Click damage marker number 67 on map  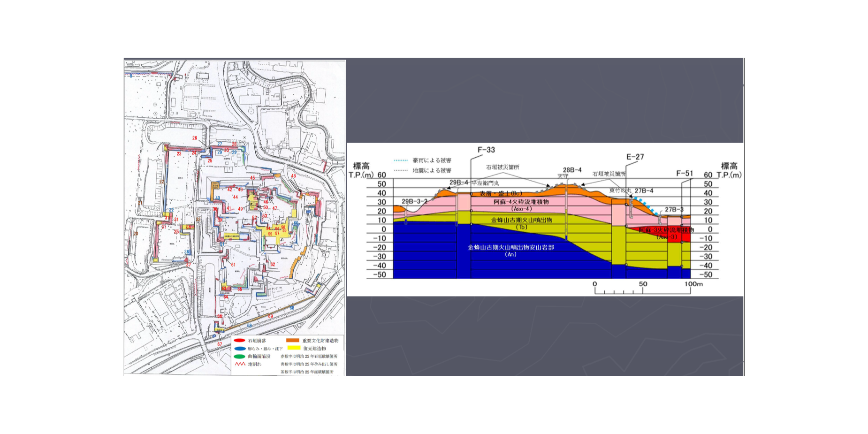(220, 344)
